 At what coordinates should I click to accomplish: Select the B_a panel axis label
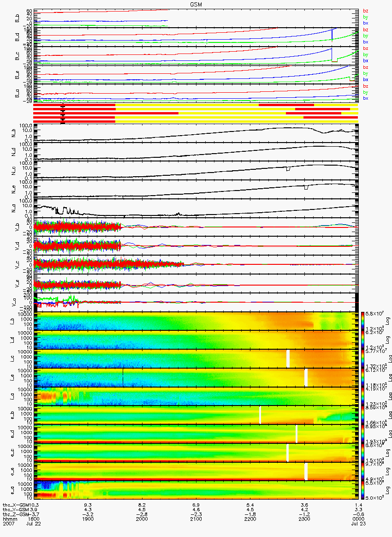pyautogui.click(x=17, y=94)
